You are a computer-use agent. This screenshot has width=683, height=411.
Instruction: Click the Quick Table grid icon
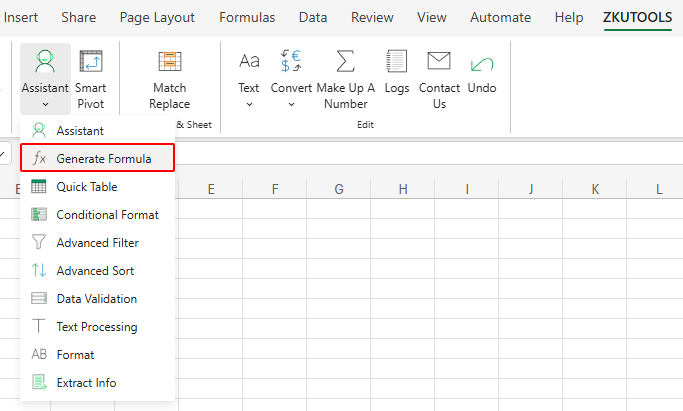39,186
